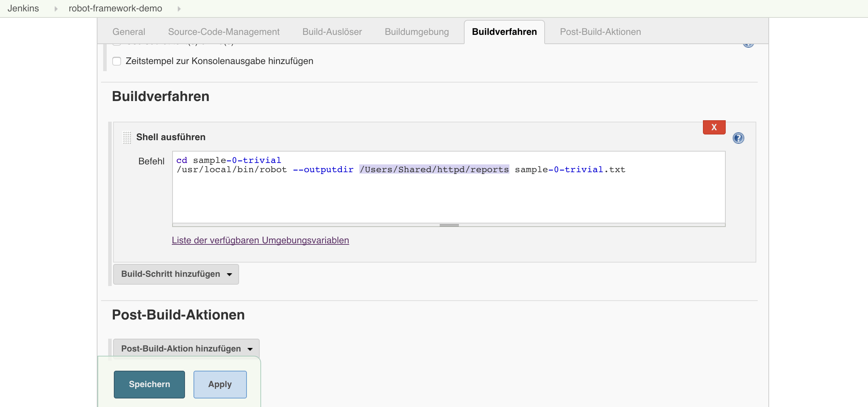The width and height of the screenshot is (868, 407).
Task: Delete the shell build step with the red X
Action: click(x=714, y=127)
